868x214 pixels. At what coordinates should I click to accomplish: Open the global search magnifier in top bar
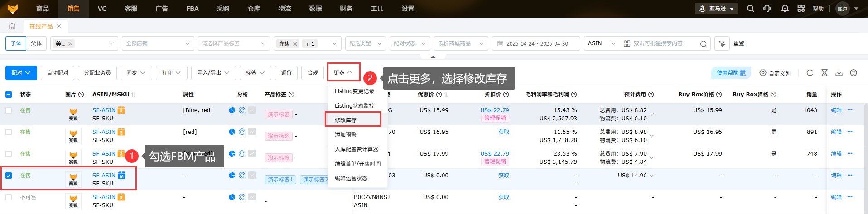(751, 9)
